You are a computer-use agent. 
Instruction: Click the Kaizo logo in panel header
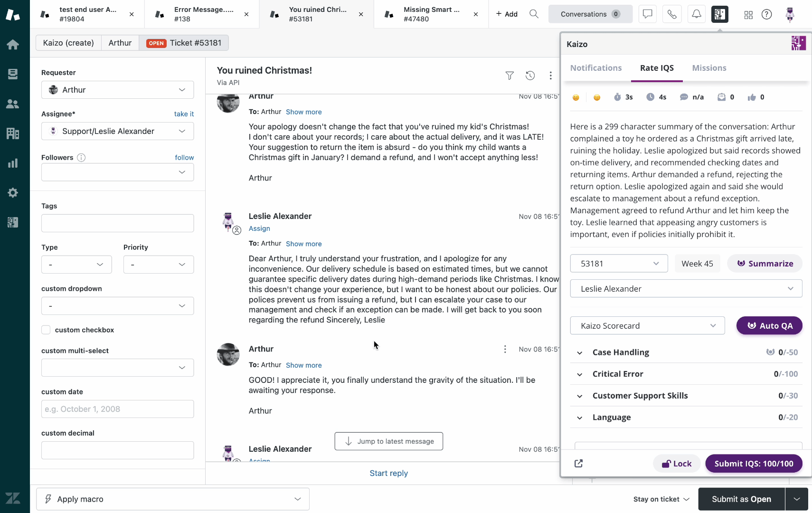tap(798, 43)
